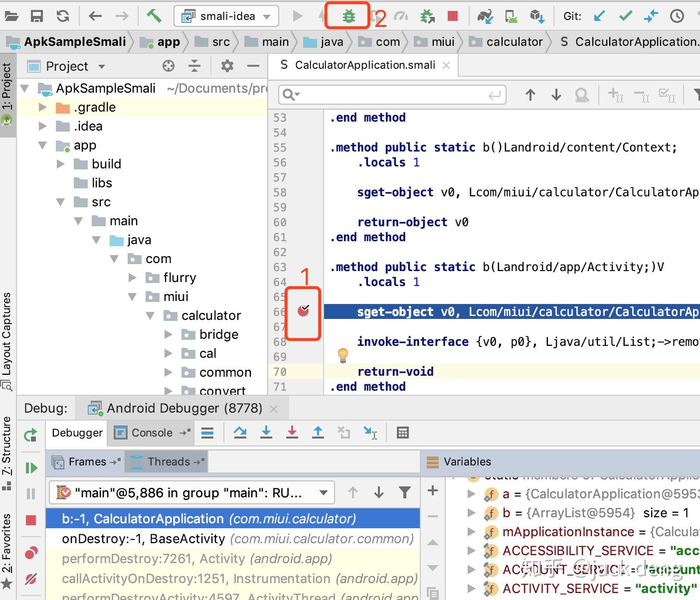Click the Resume Program icon in debug panel

31,468
